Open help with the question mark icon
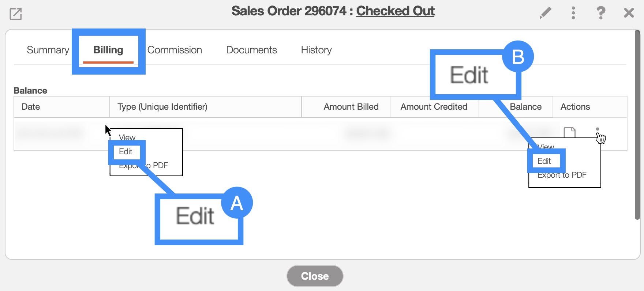Screen dimensions: 644x291 pyautogui.click(x=600, y=13)
